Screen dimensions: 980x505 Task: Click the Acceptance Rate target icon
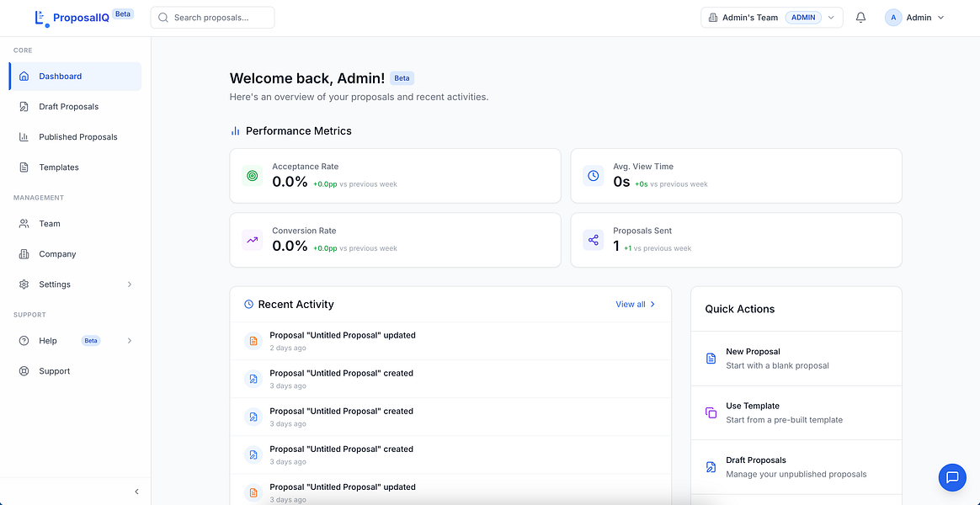(252, 176)
